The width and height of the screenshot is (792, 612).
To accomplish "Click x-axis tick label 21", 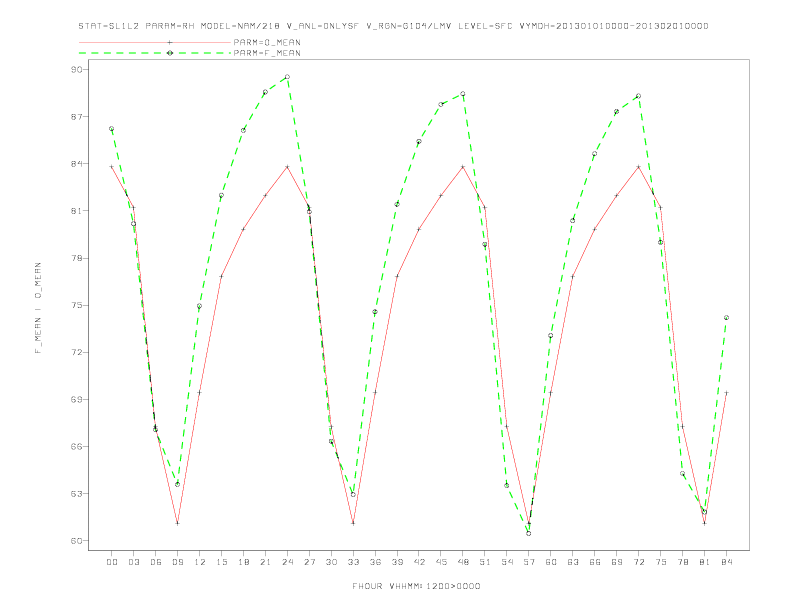I will [265, 562].
